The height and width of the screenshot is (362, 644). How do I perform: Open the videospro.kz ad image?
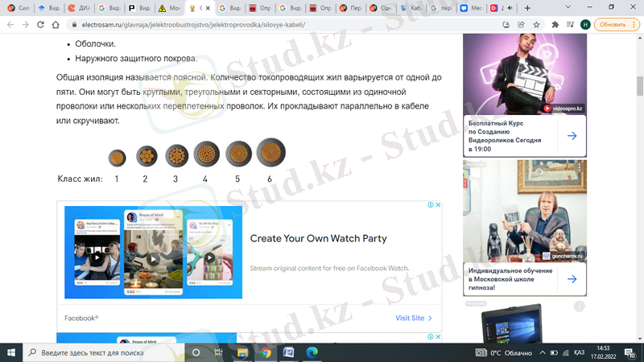click(x=525, y=74)
